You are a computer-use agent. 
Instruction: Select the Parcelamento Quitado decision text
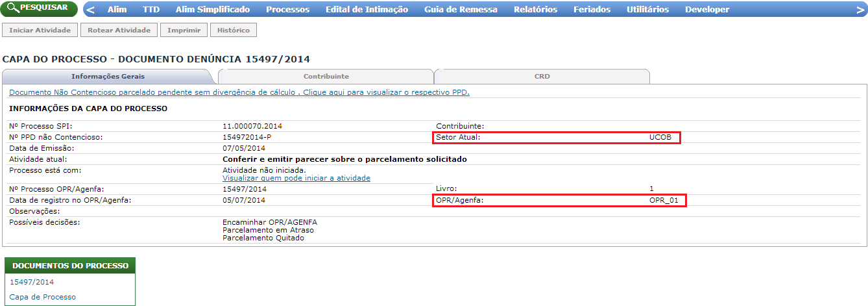[x=263, y=238]
